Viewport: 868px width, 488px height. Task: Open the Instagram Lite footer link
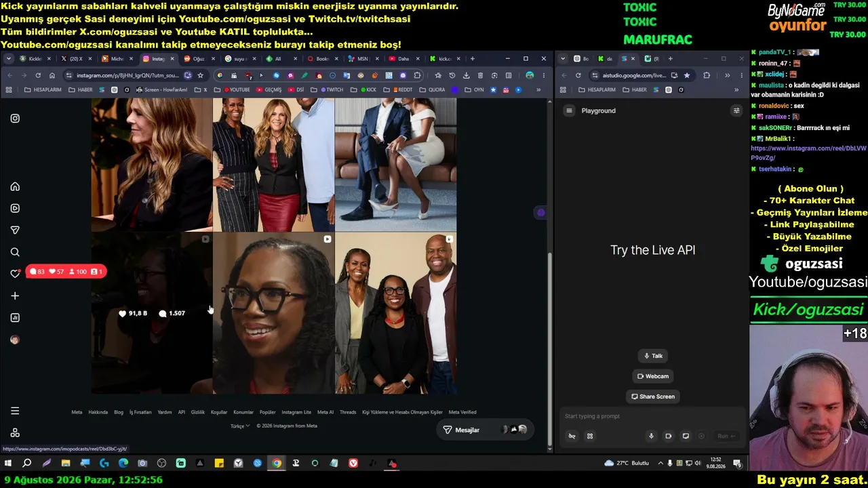[x=296, y=412]
